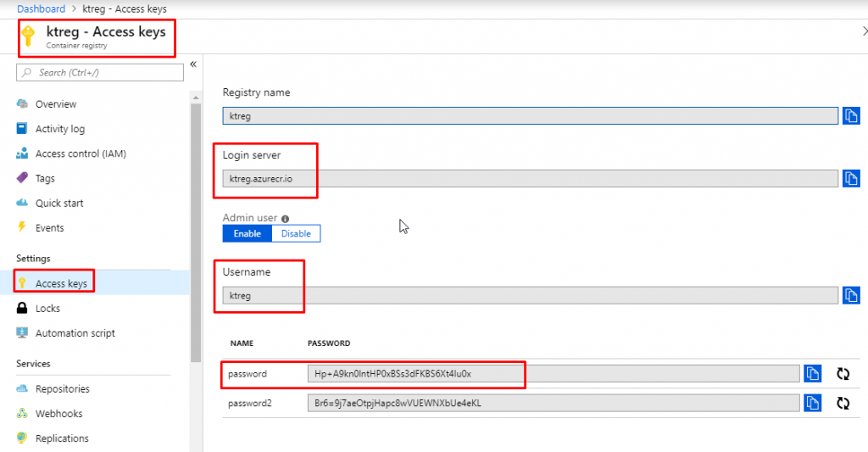
Task: Click the 'Settings' section heading
Action: (33, 259)
